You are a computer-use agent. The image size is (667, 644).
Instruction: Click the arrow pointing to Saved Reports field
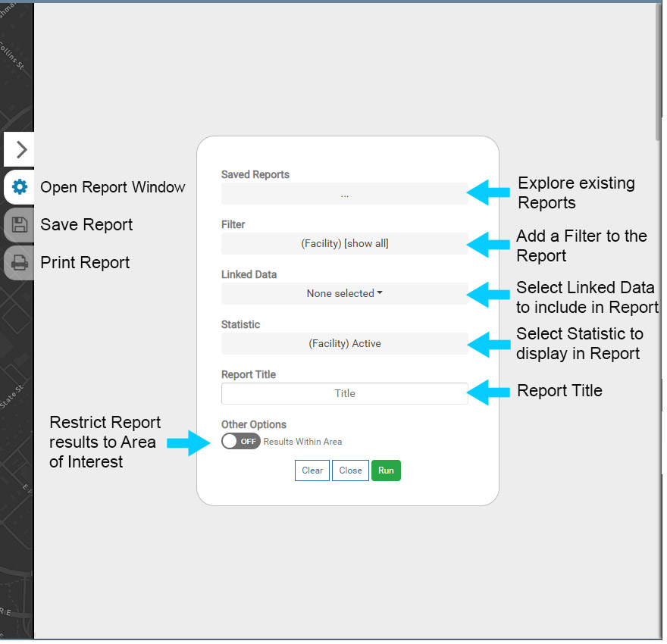pos(488,193)
